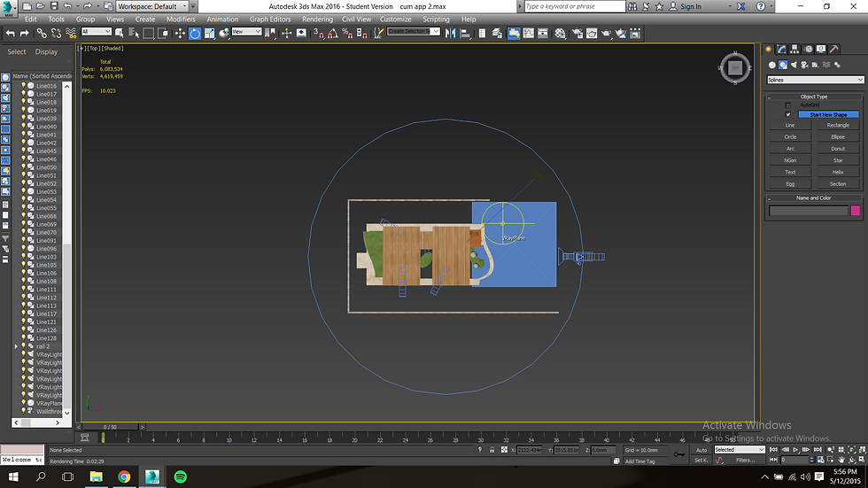This screenshot has width=868, height=488.
Task: Activate the Select and Move tool
Action: (x=180, y=33)
